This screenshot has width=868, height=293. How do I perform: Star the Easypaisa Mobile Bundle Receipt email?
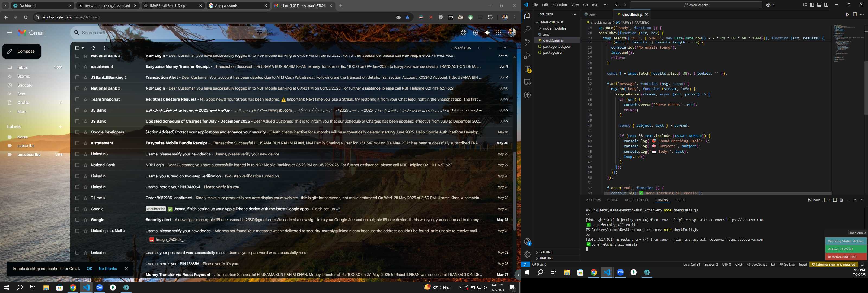click(x=85, y=143)
